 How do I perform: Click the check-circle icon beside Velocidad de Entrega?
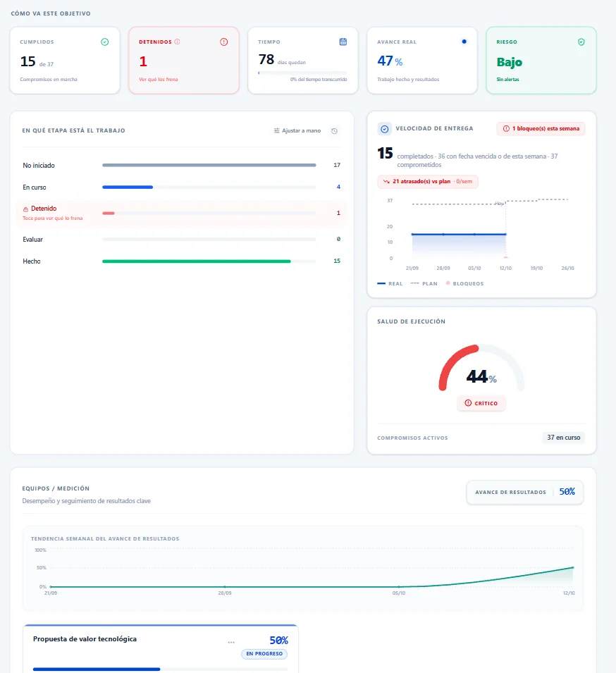pos(385,129)
